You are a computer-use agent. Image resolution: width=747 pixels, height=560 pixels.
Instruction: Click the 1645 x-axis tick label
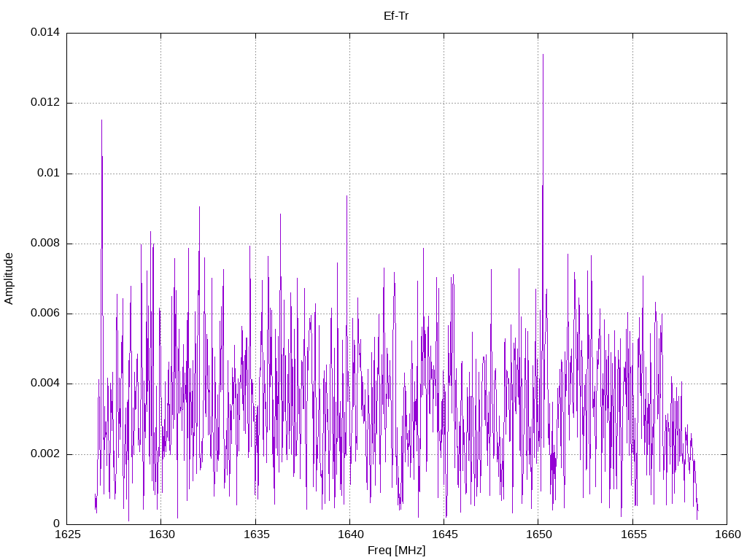(444, 534)
